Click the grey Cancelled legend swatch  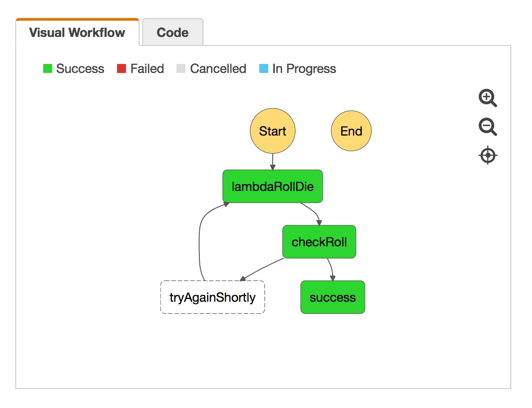click(181, 69)
